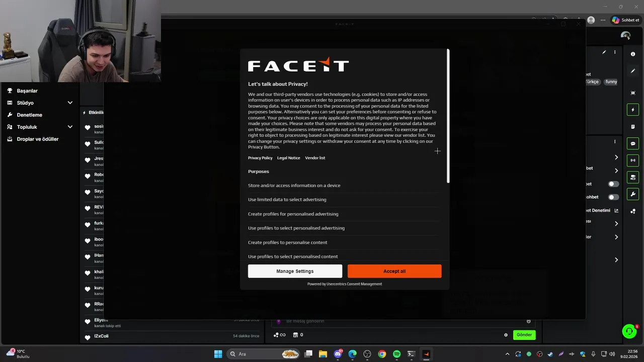This screenshot has width=644, height=362.
Task: Open chat settings gear next to Gönder
Action: coord(506,335)
